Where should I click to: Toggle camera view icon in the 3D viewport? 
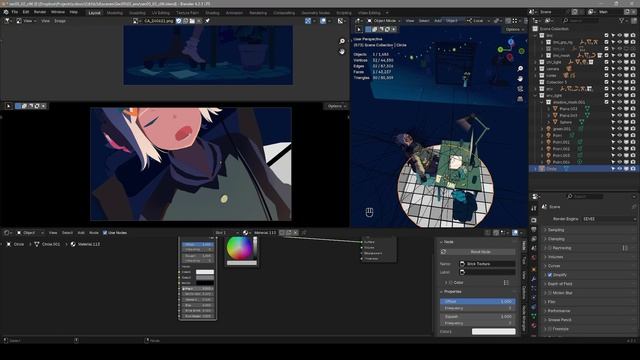pyautogui.click(x=520, y=89)
